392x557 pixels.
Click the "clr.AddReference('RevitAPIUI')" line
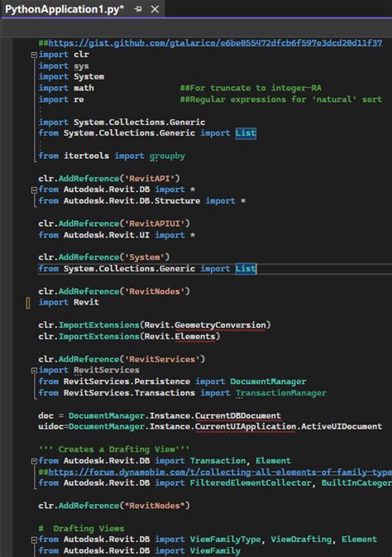click(x=114, y=223)
